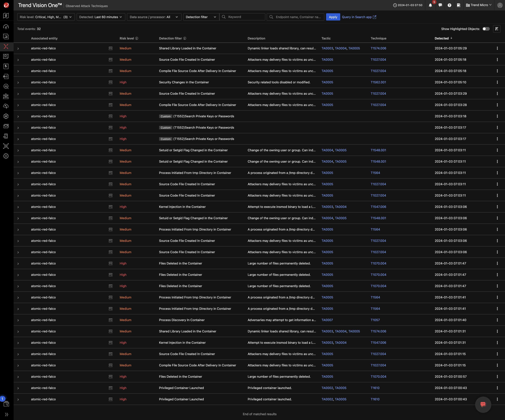The image size is (505, 420).
Task: Open the Workflow network sidebar icon
Action: [x=6, y=146]
